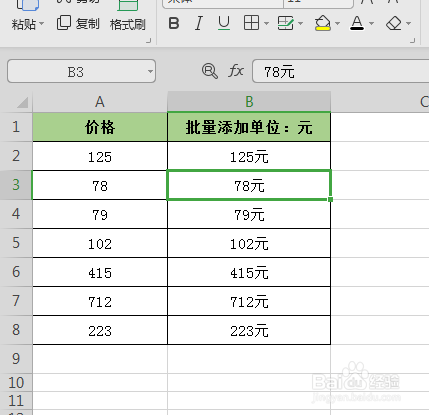Click cell B5 containing 102元
Viewport: 429px width, 415px height.
coord(249,243)
